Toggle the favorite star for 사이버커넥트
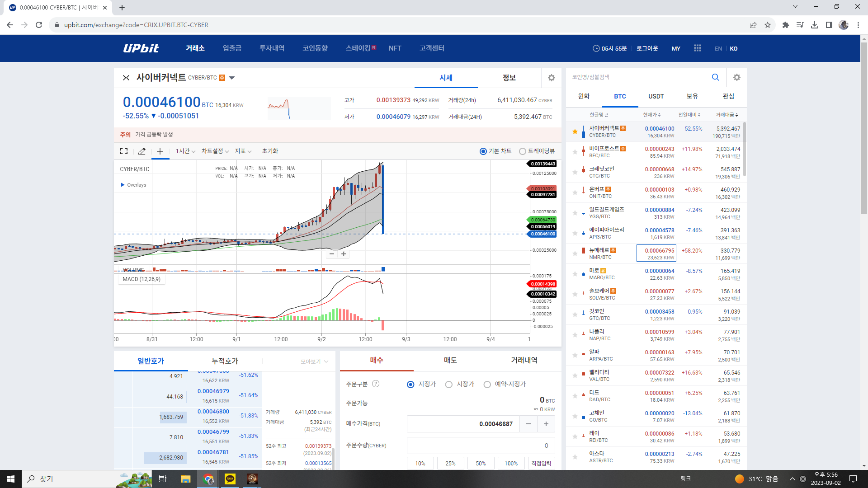This screenshot has height=488, width=868. 575,131
